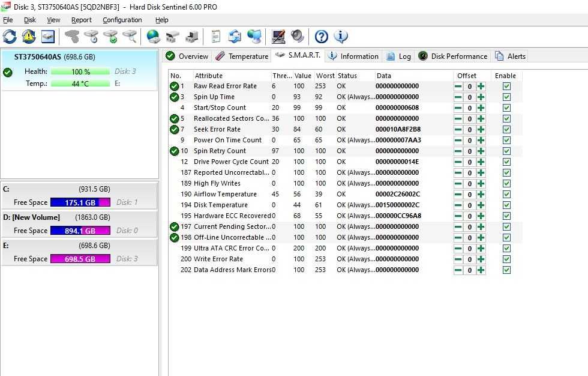The height and width of the screenshot is (376, 588).
Task: Click the disk with green checkmark icon
Action: [110, 37]
